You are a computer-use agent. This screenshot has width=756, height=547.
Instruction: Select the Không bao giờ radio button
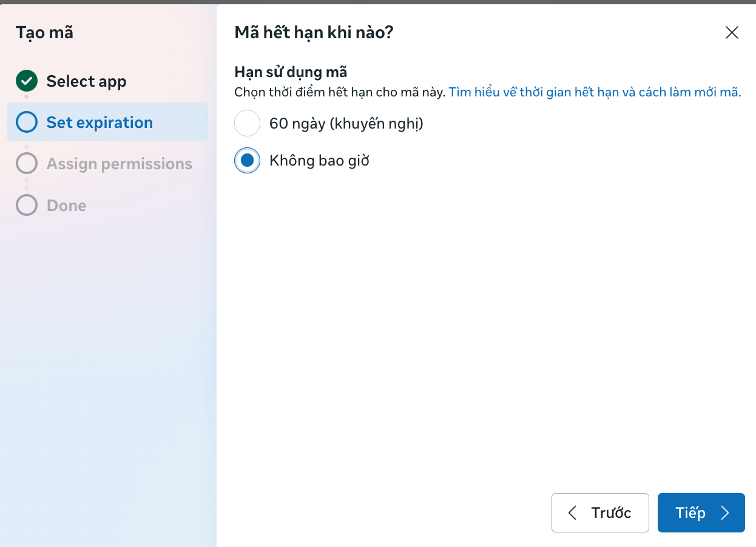247,161
